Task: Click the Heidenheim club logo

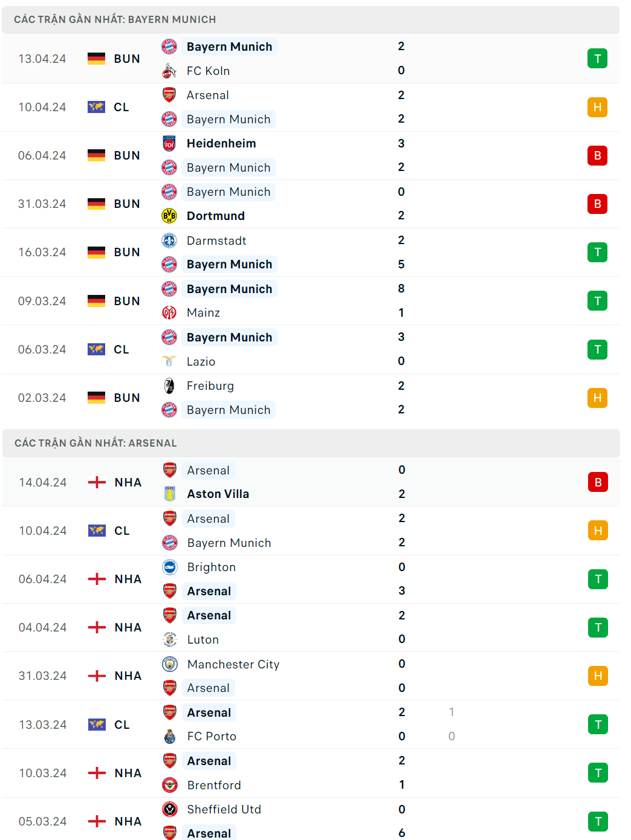Action: coord(169,144)
